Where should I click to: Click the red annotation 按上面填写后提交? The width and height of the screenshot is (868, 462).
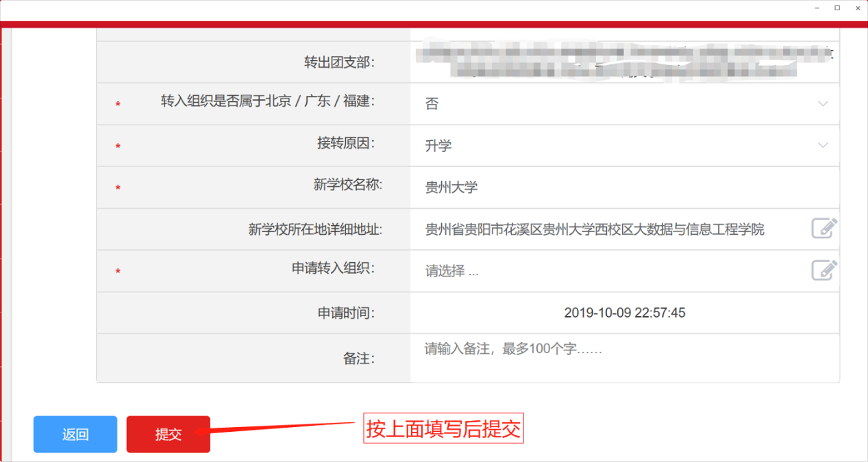[x=444, y=429]
